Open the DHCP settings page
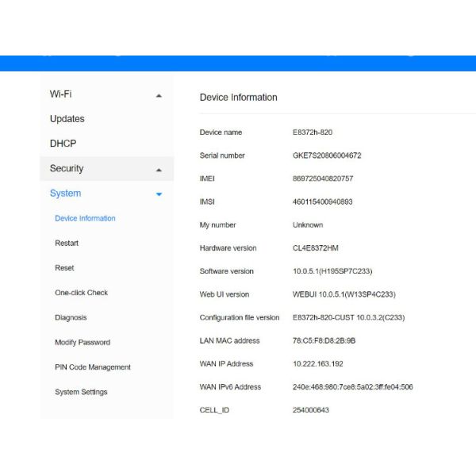 pos(63,144)
